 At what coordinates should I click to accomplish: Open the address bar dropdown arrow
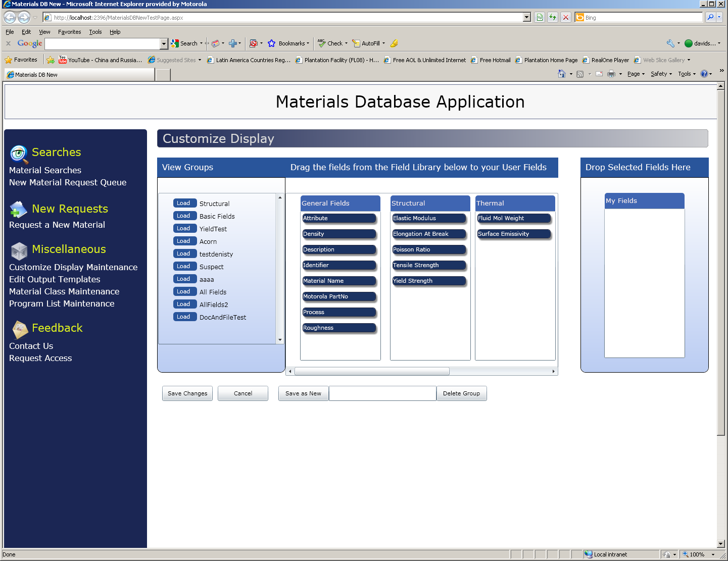click(x=527, y=17)
